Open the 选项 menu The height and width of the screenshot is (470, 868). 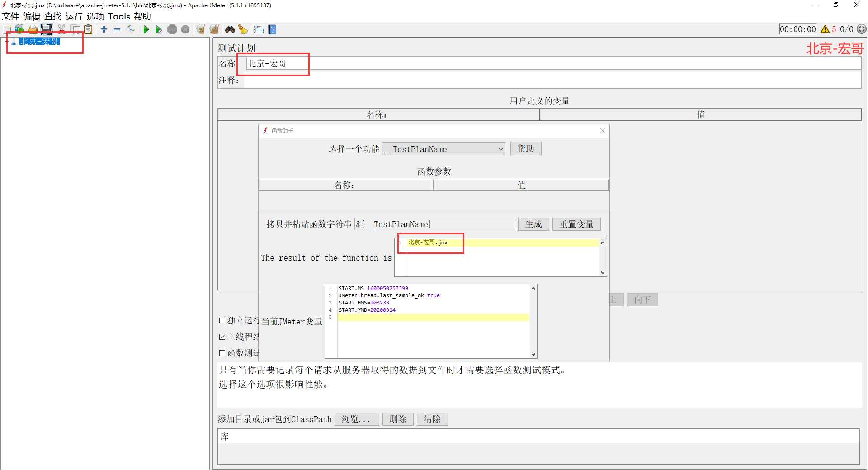95,16
